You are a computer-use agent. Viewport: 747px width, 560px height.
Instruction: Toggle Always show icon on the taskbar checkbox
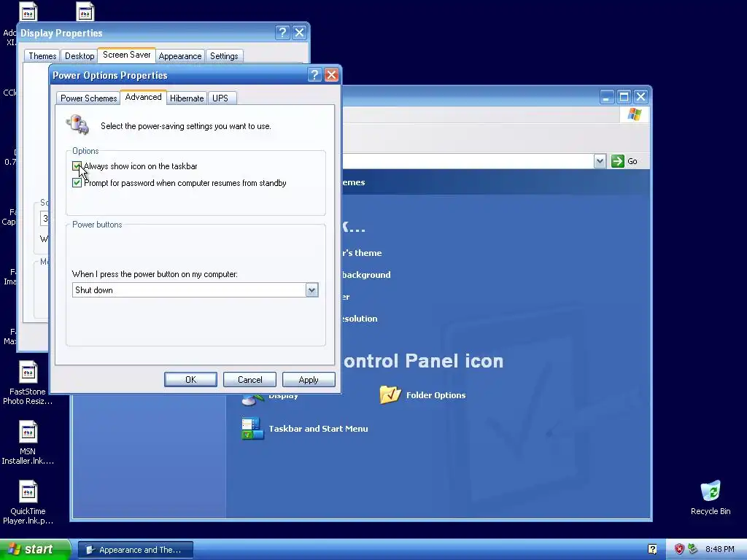[x=77, y=166]
